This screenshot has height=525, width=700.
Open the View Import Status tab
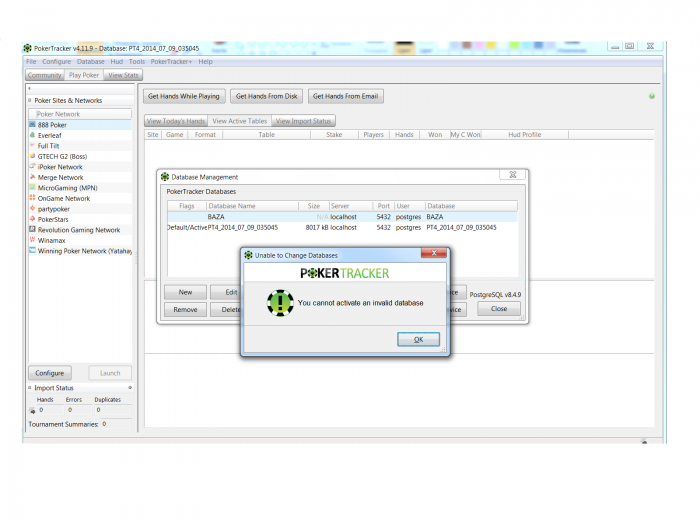[x=304, y=121]
